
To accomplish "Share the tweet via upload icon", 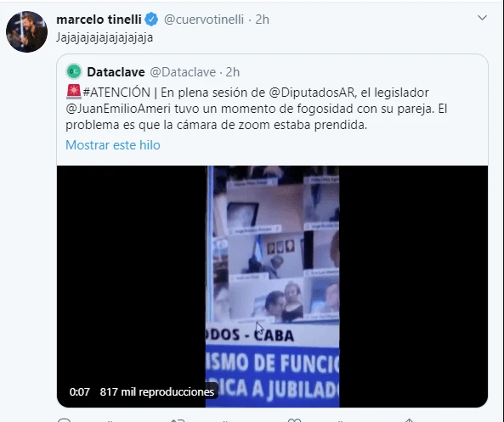I will (x=409, y=420).
